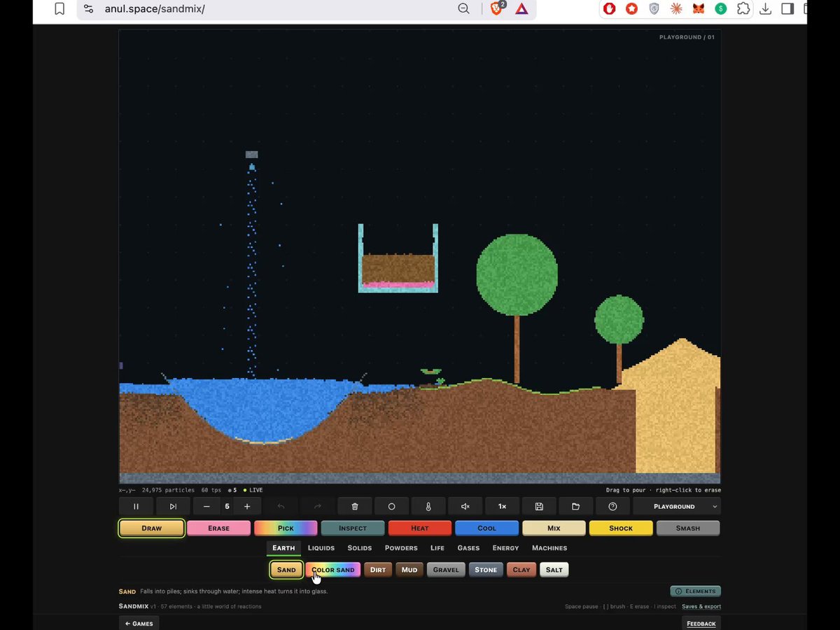This screenshot has height=630, width=840.
Task: Open a saved file with folder icon
Action: point(576,506)
